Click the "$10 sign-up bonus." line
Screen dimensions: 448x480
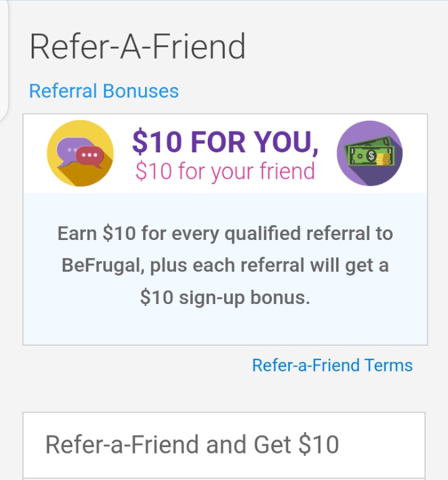tap(225, 297)
